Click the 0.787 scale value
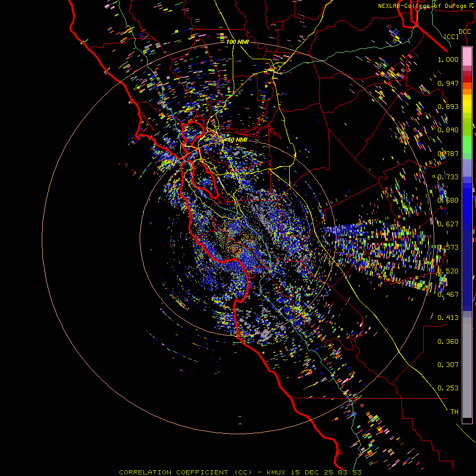The width and height of the screenshot is (476, 476). [448, 153]
